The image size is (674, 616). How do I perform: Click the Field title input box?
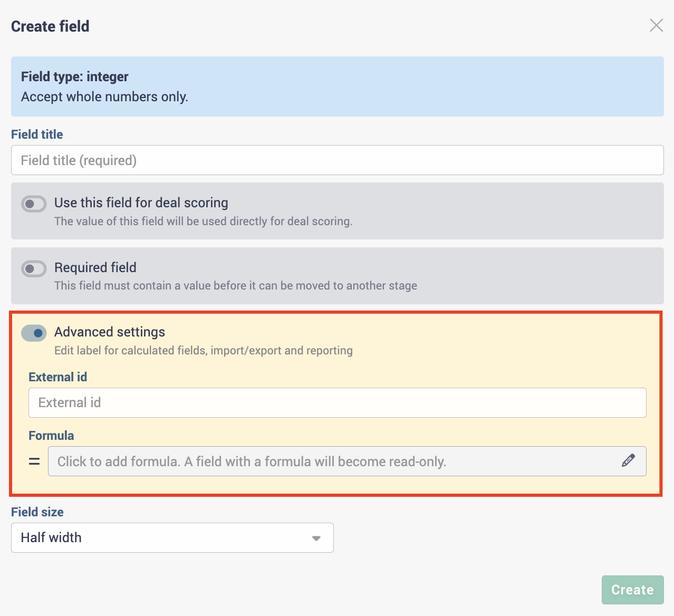338,160
